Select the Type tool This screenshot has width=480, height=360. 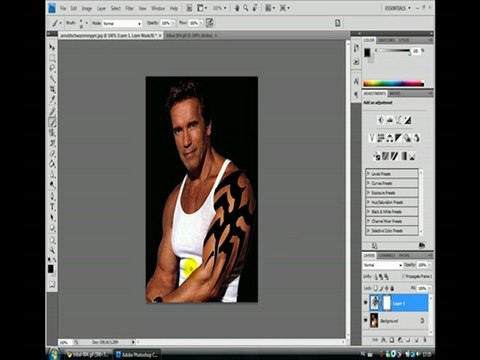click(x=52, y=207)
